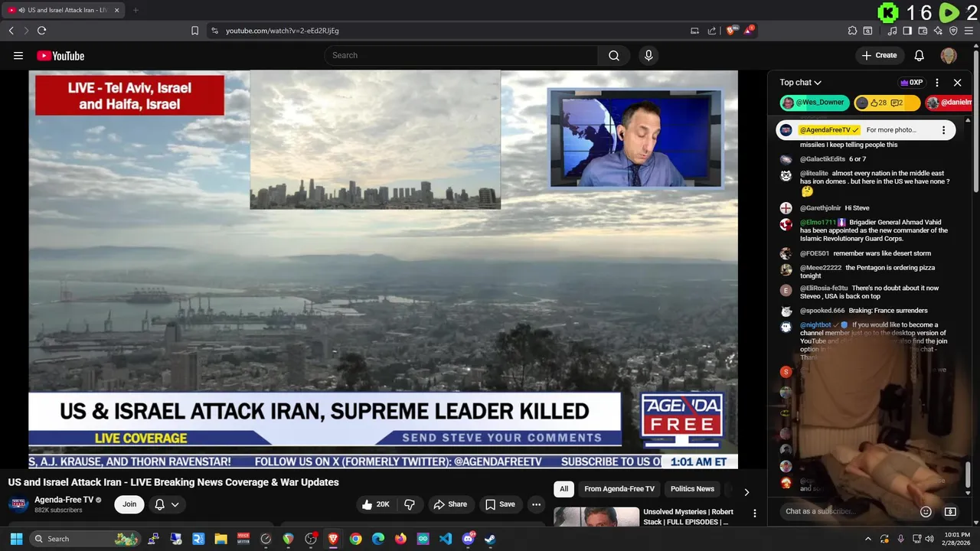Select the Politics News chip
Image resolution: width=980 pixels, height=551 pixels.
pos(692,489)
